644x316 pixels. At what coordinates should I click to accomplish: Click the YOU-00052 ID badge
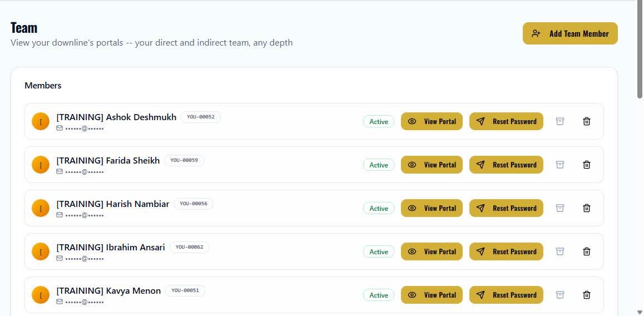[x=201, y=117]
